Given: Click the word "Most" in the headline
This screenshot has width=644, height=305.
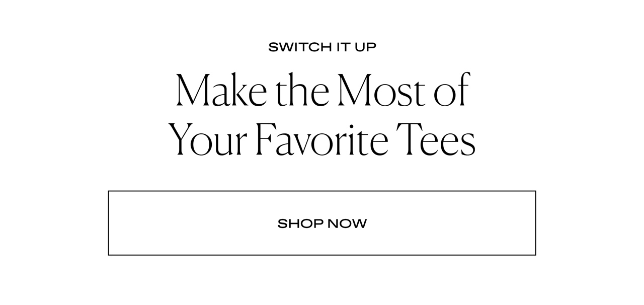Looking at the screenshot, I should tap(382, 91).
